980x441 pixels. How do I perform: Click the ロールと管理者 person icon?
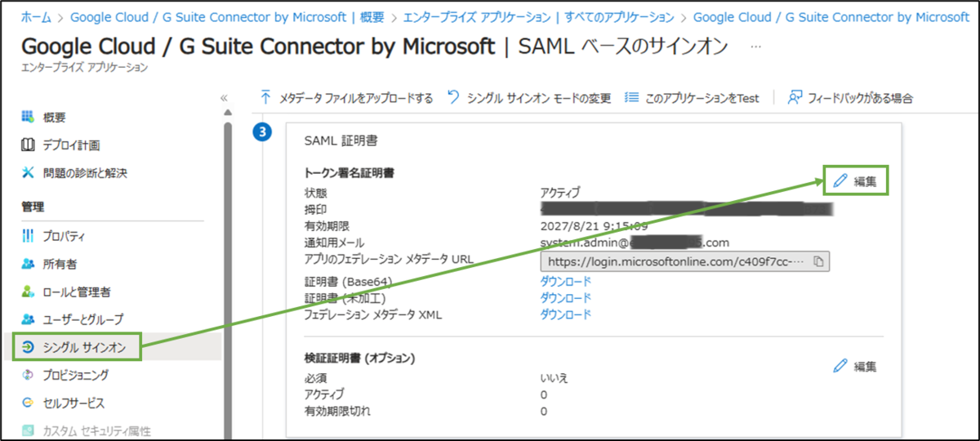pos(28,292)
